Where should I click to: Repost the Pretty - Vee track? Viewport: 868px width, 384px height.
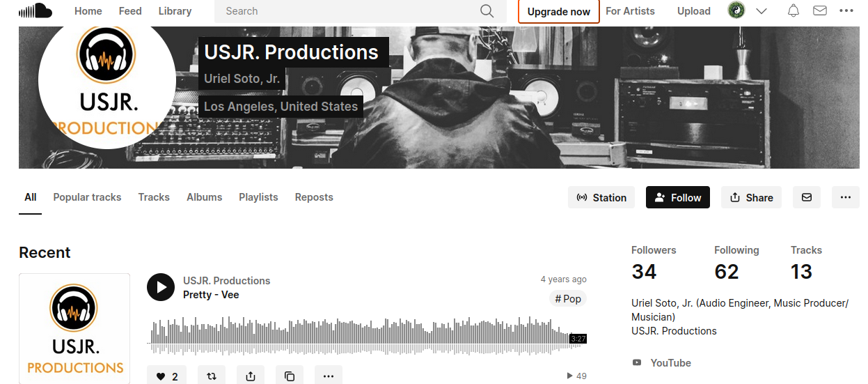point(212,376)
